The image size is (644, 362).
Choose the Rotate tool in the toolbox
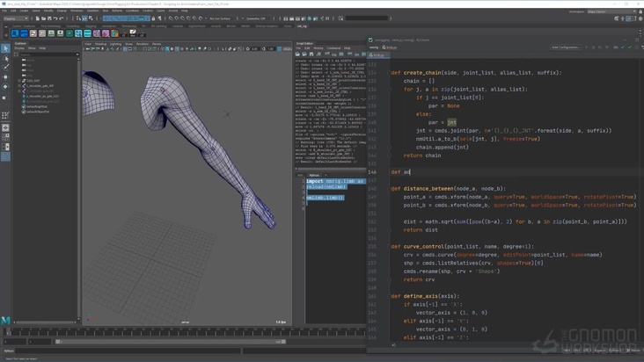[x=5, y=87]
